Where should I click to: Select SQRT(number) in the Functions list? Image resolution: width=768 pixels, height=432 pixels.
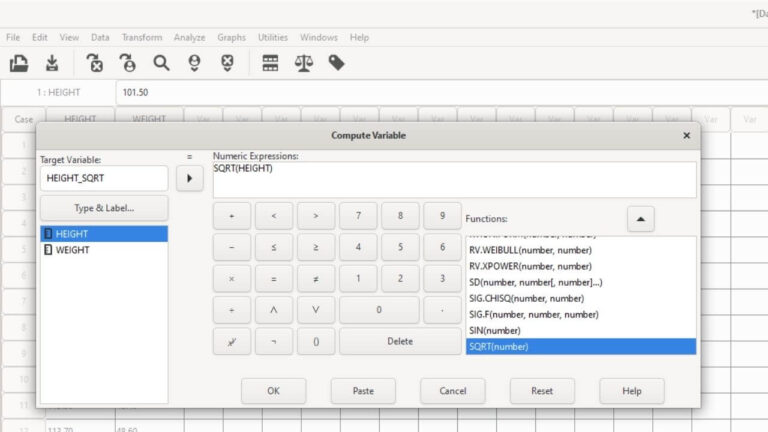[581, 346]
